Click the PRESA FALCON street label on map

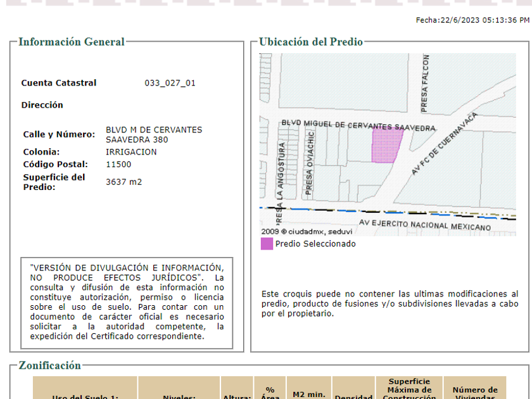[x=425, y=82]
